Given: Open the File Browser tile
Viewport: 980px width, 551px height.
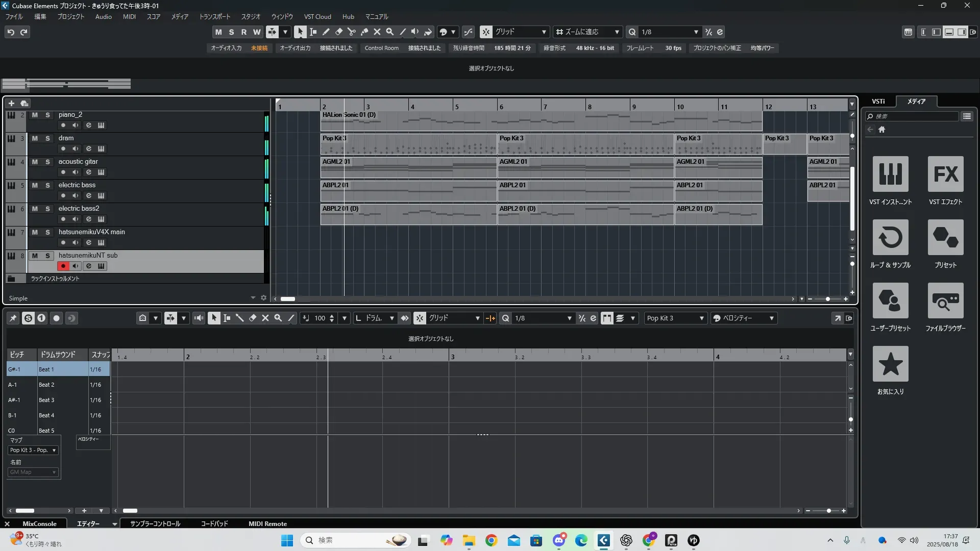Looking at the screenshot, I should [945, 300].
